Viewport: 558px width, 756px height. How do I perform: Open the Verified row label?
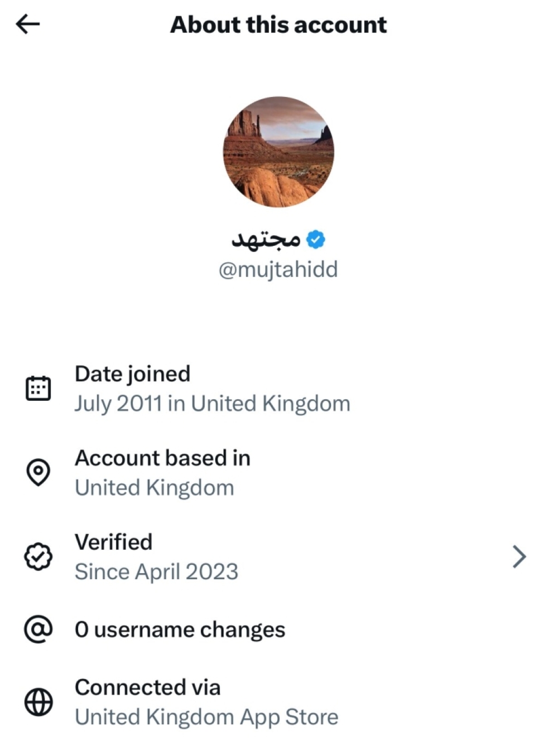[x=113, y=542]
